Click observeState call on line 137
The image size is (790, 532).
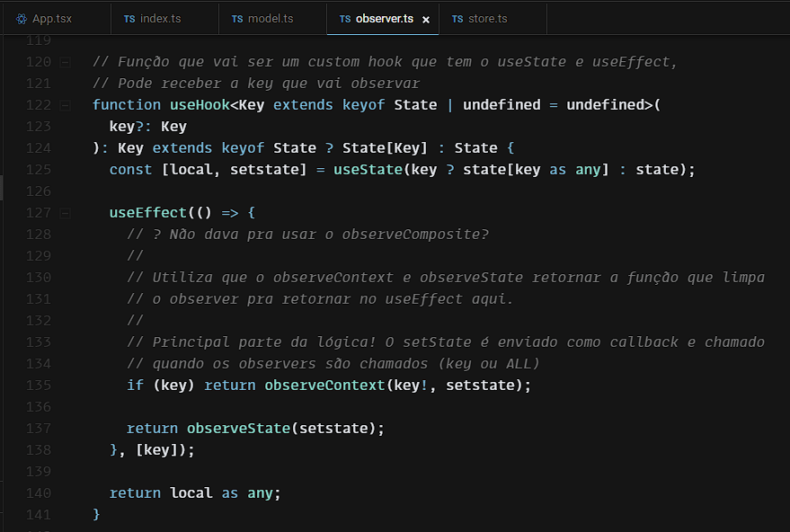(237, 429)
